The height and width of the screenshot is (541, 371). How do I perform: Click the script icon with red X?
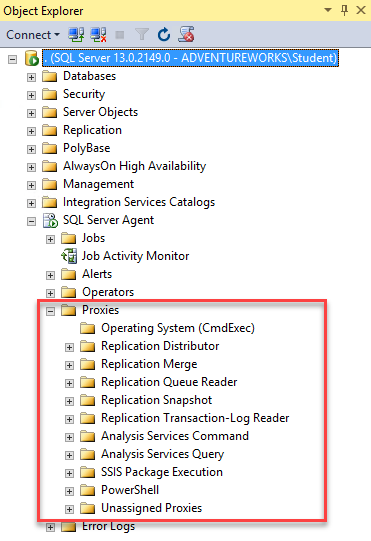(x=186, y=35)
